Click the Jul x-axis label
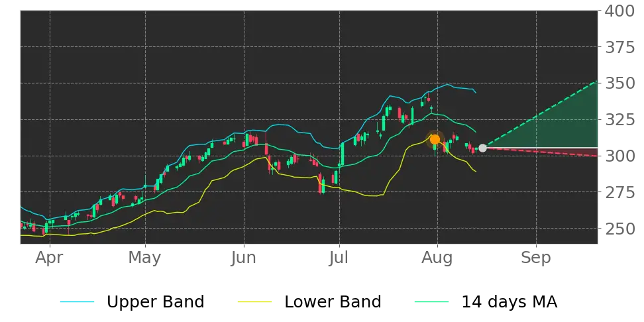This screenshot has width=644, height=322. pyautogui.click(x=339, y=258)
